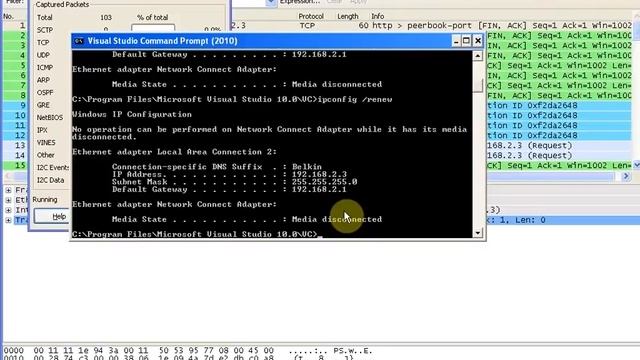Click the IP Address 192.168.2.3 line
The width and height of the screenshot is (640, 360).
click(229, 174)
